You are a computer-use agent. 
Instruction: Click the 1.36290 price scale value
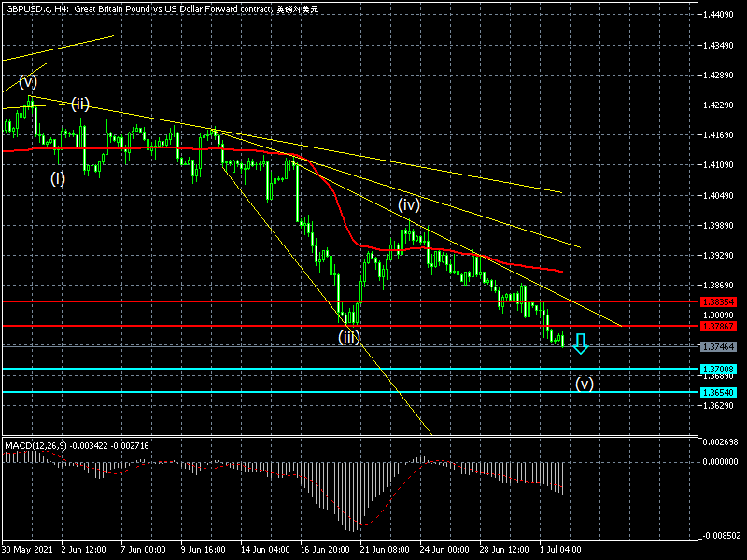718,406
